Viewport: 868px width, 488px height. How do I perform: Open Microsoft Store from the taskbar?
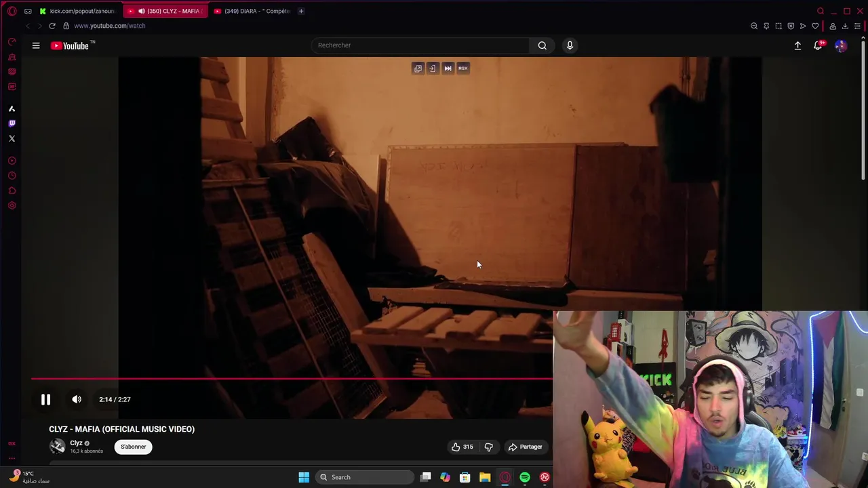coord(465,477)
